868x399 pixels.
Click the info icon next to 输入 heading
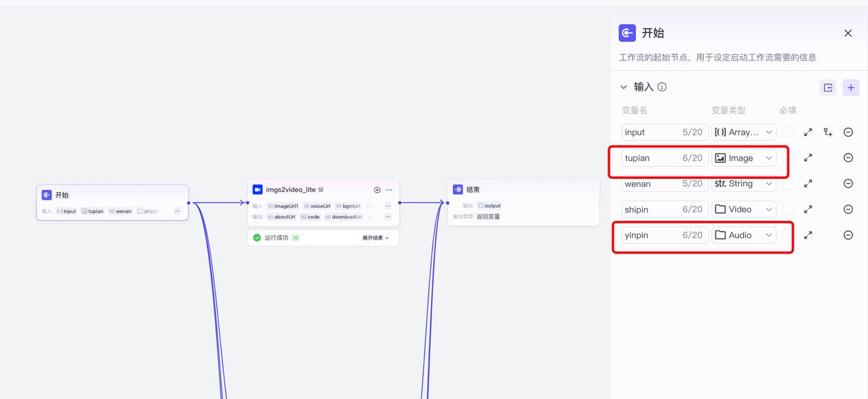pyautogui.click(x=662, y=87)
